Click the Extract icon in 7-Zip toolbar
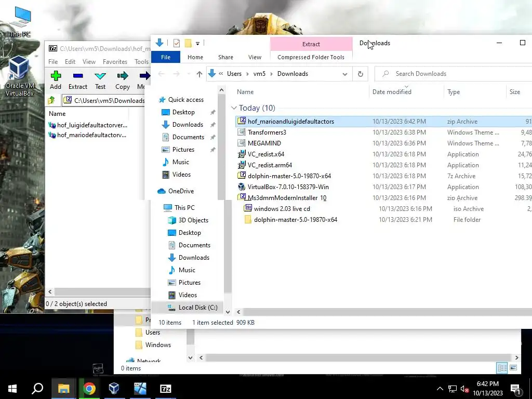Viewport: 532px width, 399px height. (x=78, y=76)
